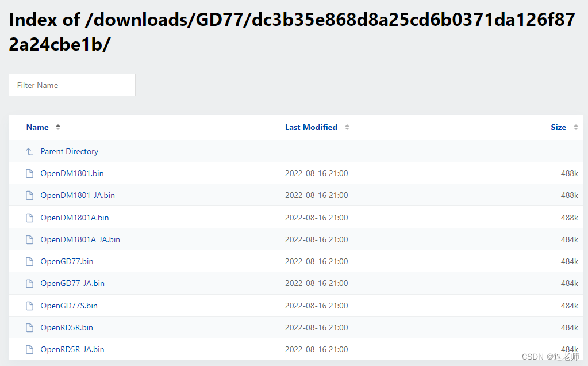The height and width of the screenshot is (366, 588).
Task: Download OpenGD77S.bin
Action: (69, 306)
